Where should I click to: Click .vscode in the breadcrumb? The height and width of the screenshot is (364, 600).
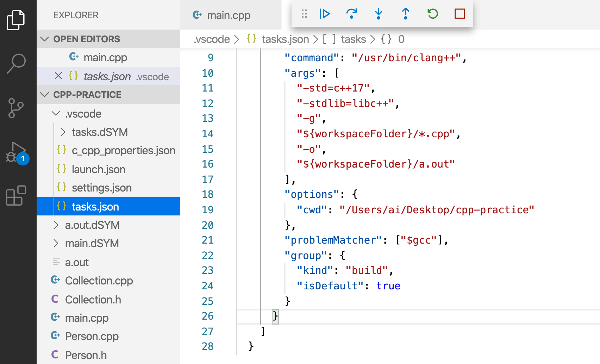click(212, 39)
